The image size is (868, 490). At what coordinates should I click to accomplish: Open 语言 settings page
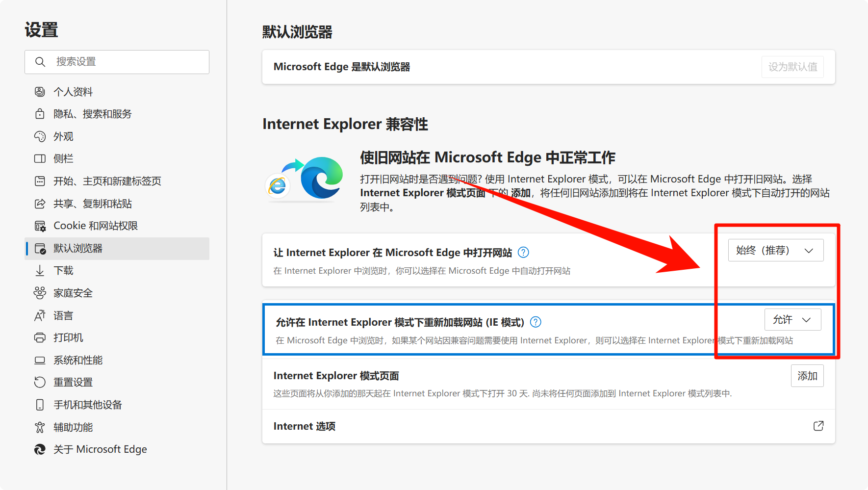point(117,315)
